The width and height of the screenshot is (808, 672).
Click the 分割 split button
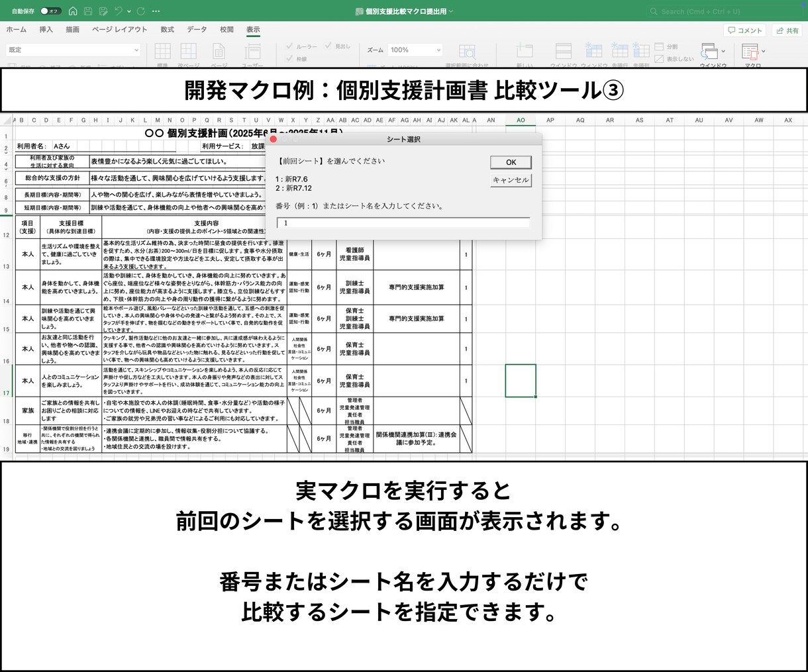coord(667,47)
